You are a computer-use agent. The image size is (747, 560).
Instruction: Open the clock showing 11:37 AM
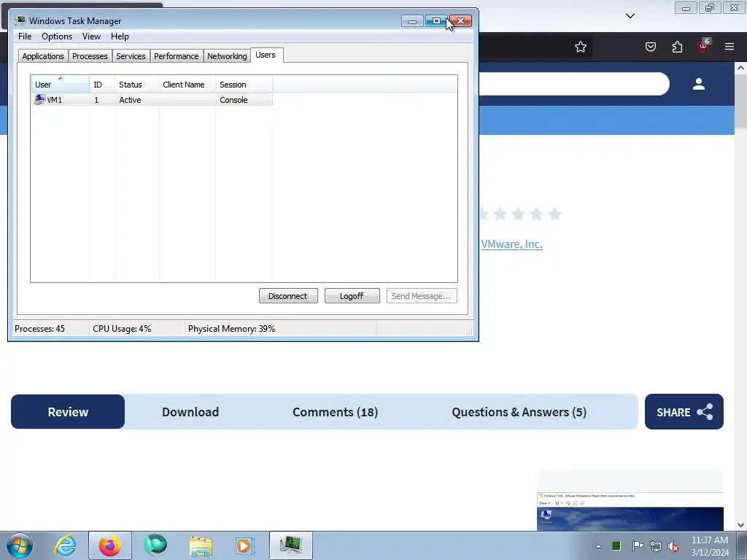click(x=710, y=546)
